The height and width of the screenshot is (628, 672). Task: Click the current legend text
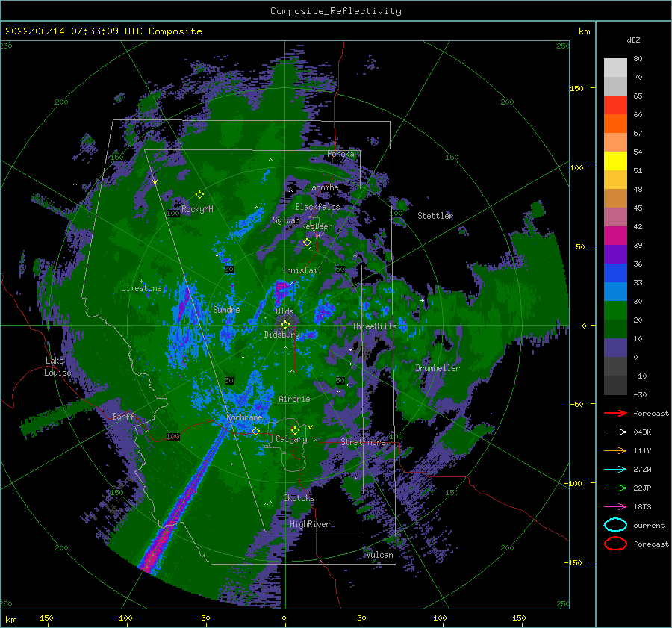[649, 526]
